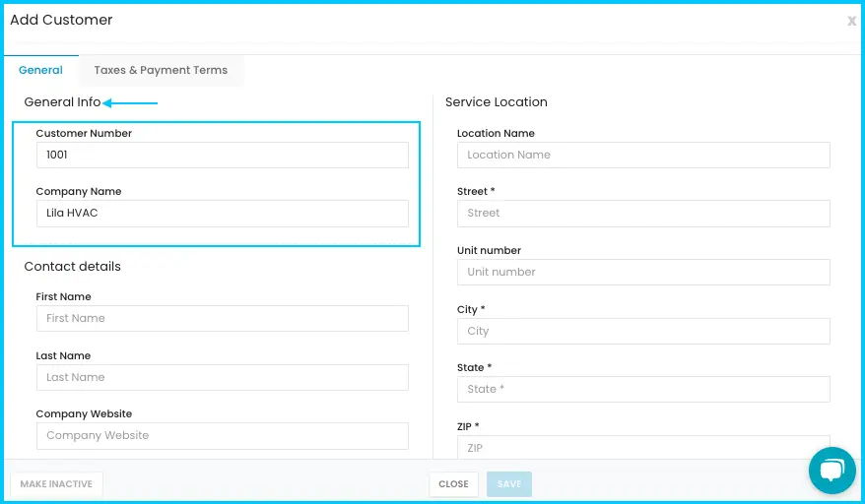Click the Service Location section heading
Viewport: 865px width, 504px height.
(496, 102)
